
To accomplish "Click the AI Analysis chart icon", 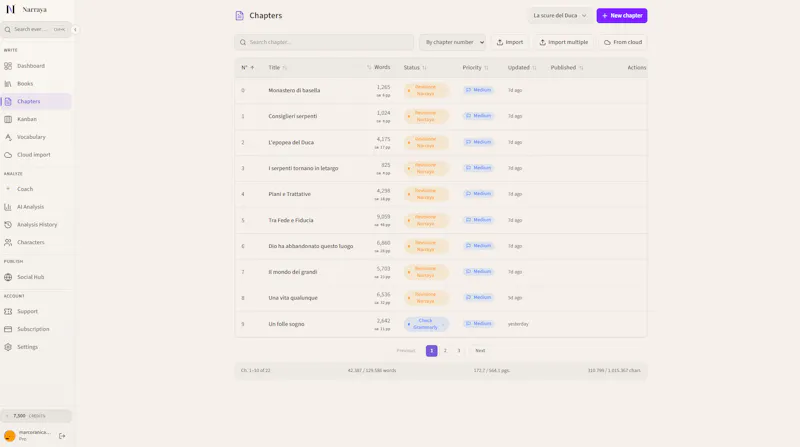I will (8, 207).
